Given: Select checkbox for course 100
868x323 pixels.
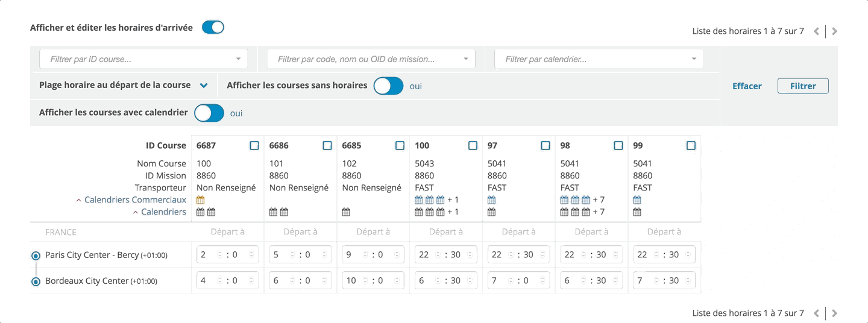Looking at the screenshot, I should tap(473, 146).
